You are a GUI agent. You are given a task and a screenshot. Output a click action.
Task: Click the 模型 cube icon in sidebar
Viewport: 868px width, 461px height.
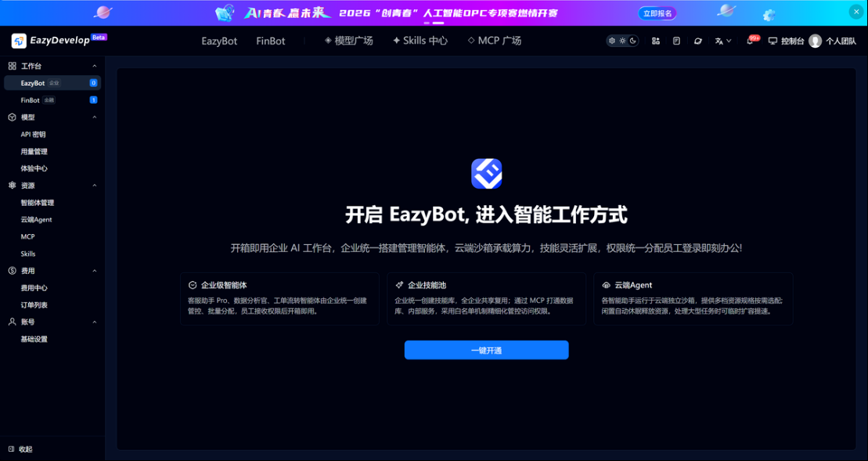click(x=13, y=117)
